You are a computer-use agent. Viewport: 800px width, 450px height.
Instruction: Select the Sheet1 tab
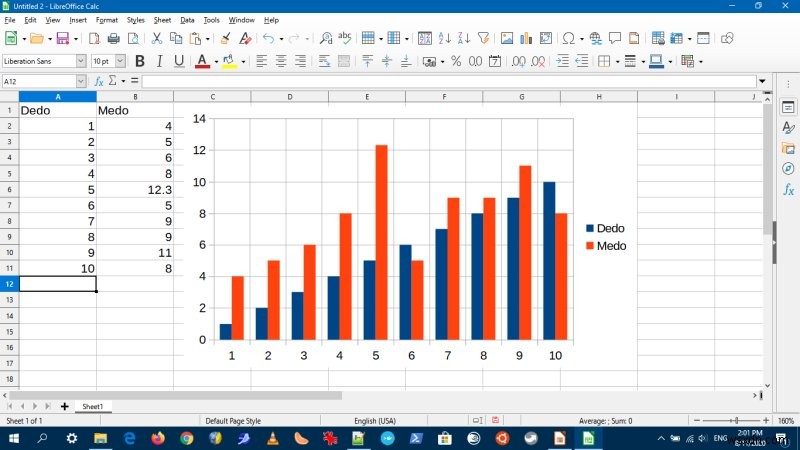(x=92, y=407)
